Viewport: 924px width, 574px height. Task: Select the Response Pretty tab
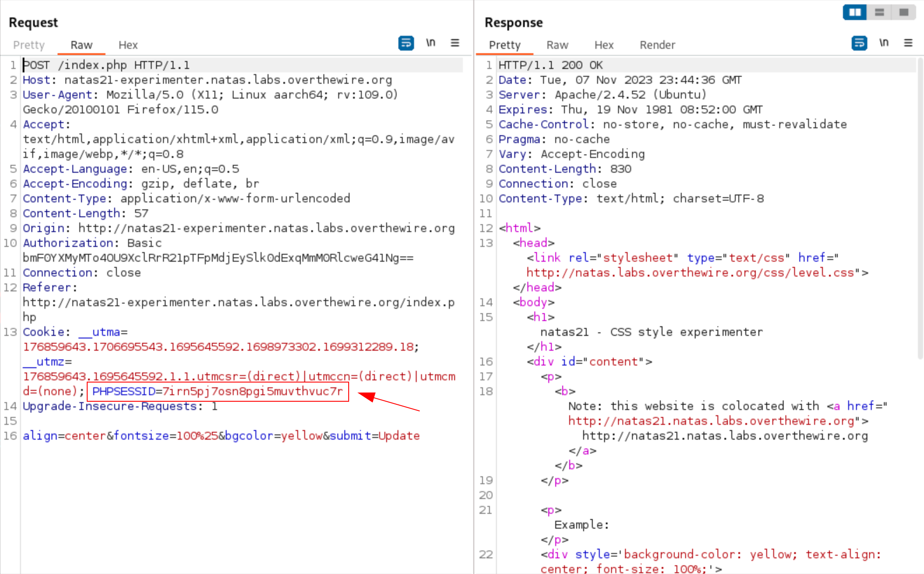[504, 45]
